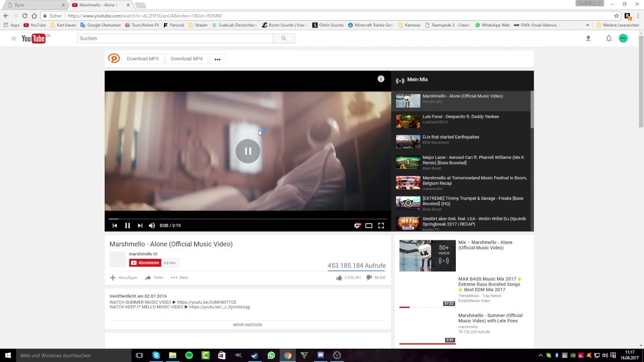Open the Weitere Lesezeichen folder
Viewport: 644px width, 362px height.
[x=617, y=25]
